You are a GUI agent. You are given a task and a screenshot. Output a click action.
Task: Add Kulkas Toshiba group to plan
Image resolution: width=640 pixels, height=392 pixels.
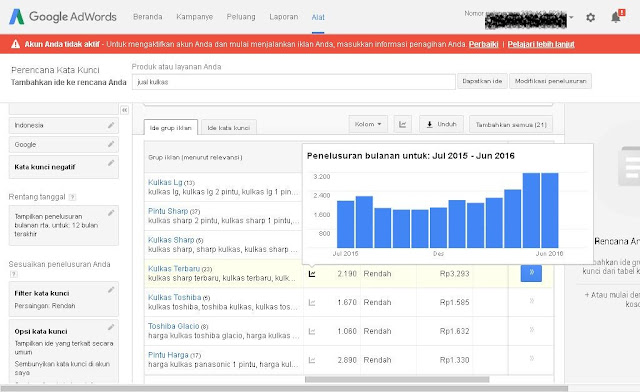click(531, 301)
